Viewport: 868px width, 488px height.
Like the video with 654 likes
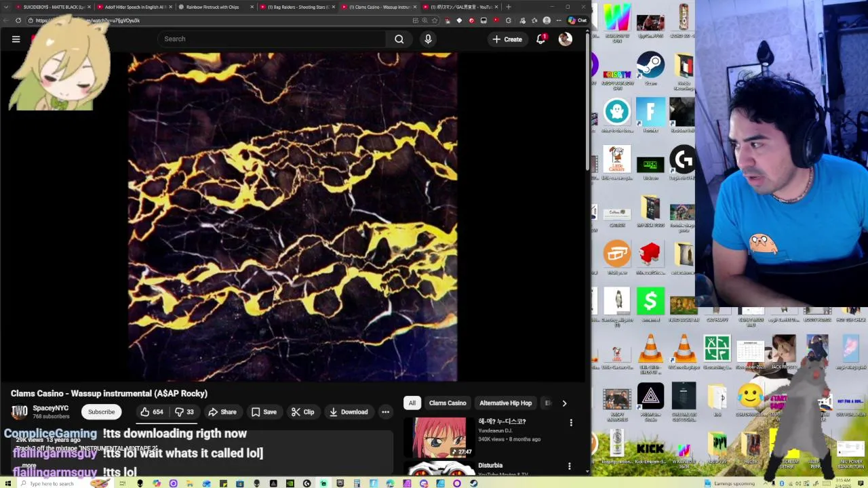pos(151,411)
